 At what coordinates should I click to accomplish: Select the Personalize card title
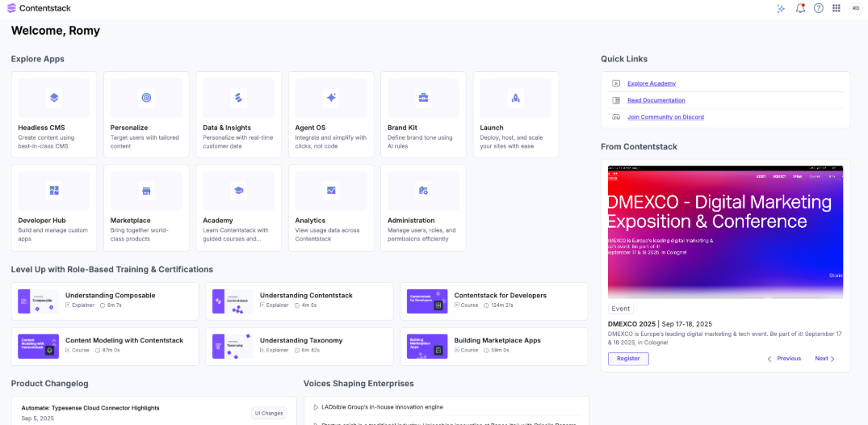click(129, 128)
